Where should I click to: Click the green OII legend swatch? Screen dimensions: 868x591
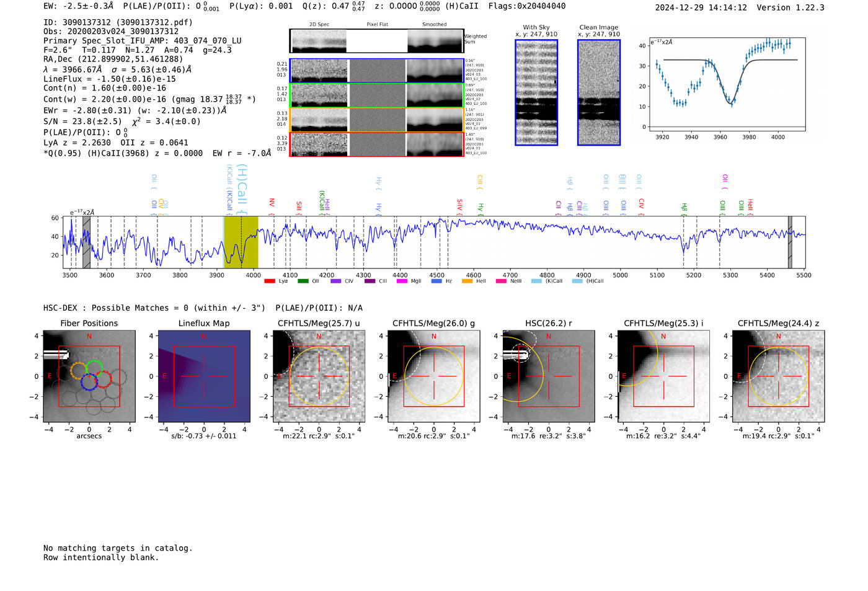303,281
